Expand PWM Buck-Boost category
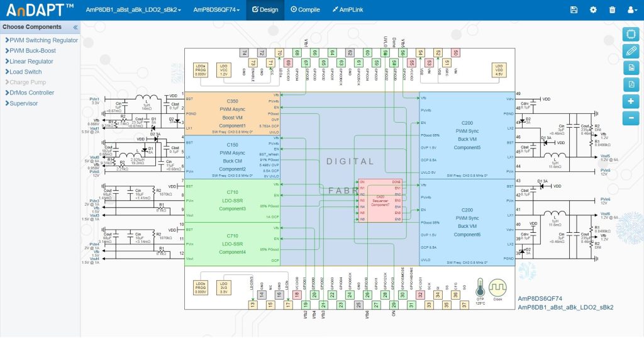The image size is (644, 338). [x=30, y=50]
